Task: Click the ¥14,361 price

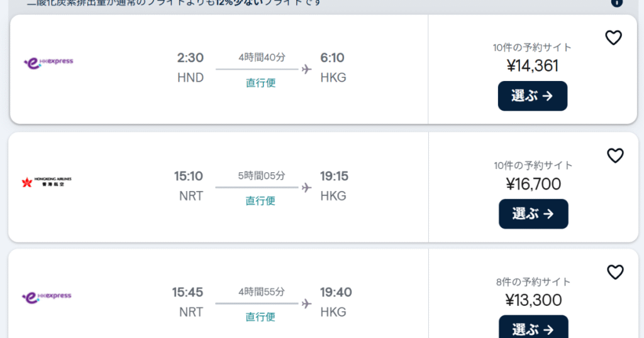Action: pyautogui.click(x=533, y=65)
